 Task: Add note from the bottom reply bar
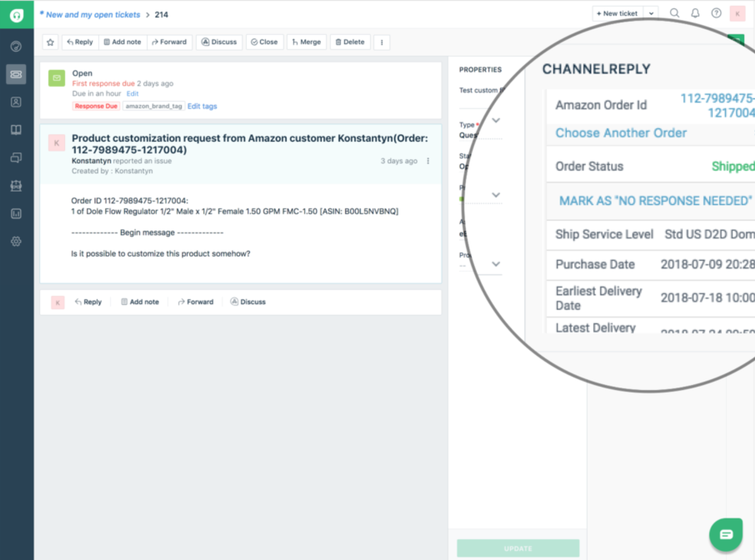[140, 302]
